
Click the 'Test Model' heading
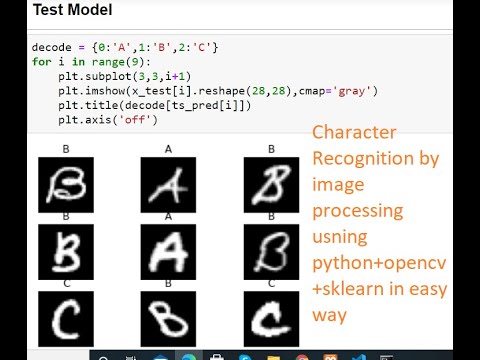pyautogui.click(x=73, y=10)
